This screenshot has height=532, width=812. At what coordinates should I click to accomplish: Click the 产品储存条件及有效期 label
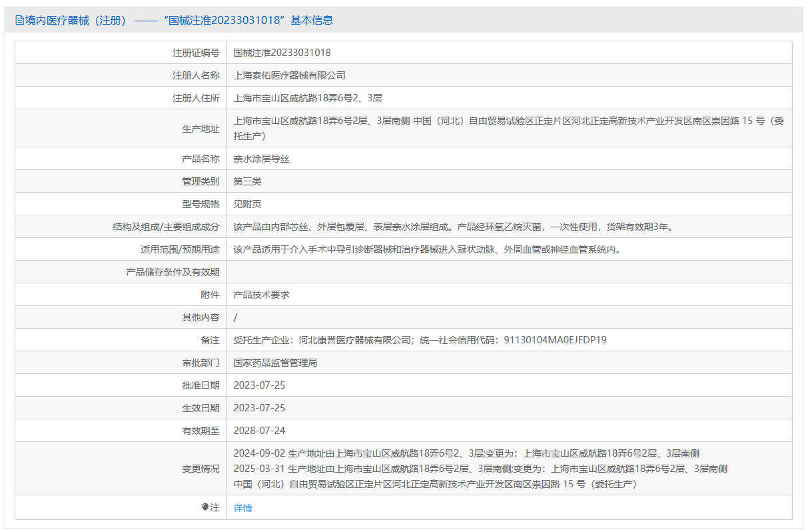point(173,272)
